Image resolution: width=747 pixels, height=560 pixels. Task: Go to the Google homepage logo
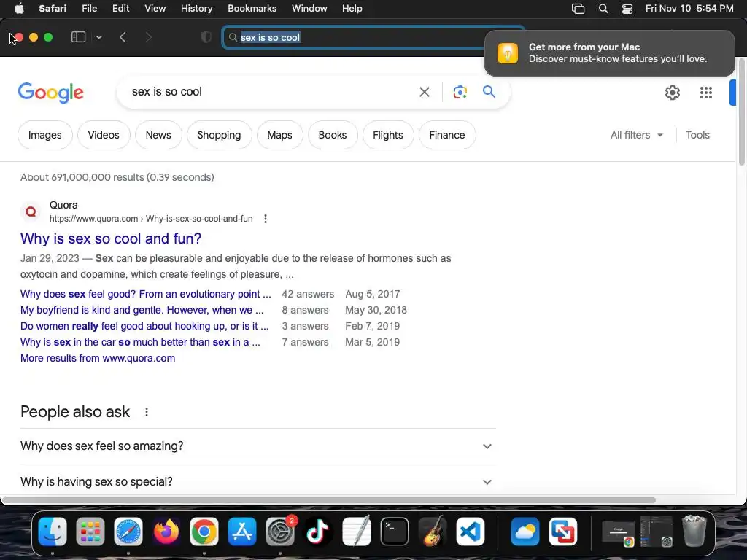coord(51,93)
